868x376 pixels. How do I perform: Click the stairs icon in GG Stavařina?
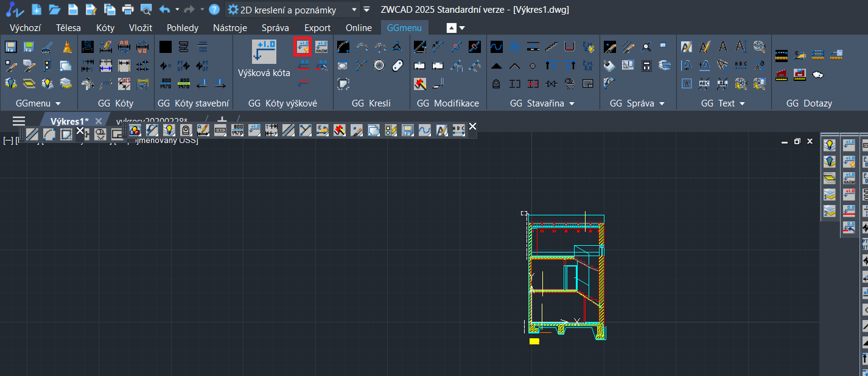click(x=551, y=46)
